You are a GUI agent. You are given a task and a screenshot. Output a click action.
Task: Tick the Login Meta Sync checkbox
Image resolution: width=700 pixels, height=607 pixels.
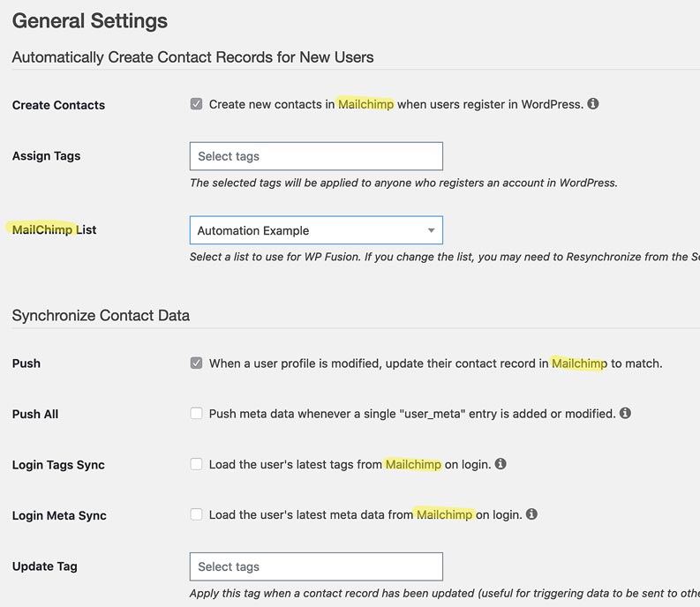(x=196, y=514)
